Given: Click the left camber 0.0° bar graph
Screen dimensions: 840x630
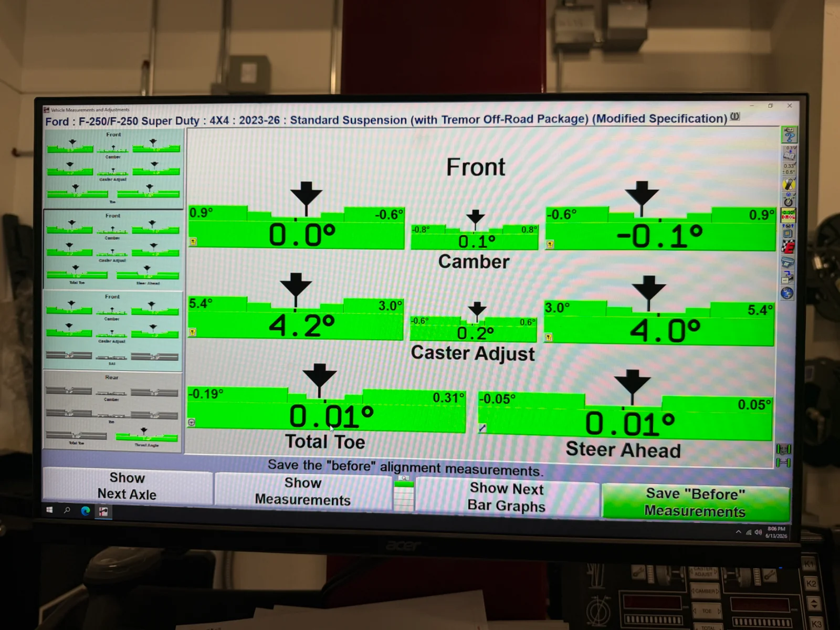Looking at the screenshot, I should 297,227.
